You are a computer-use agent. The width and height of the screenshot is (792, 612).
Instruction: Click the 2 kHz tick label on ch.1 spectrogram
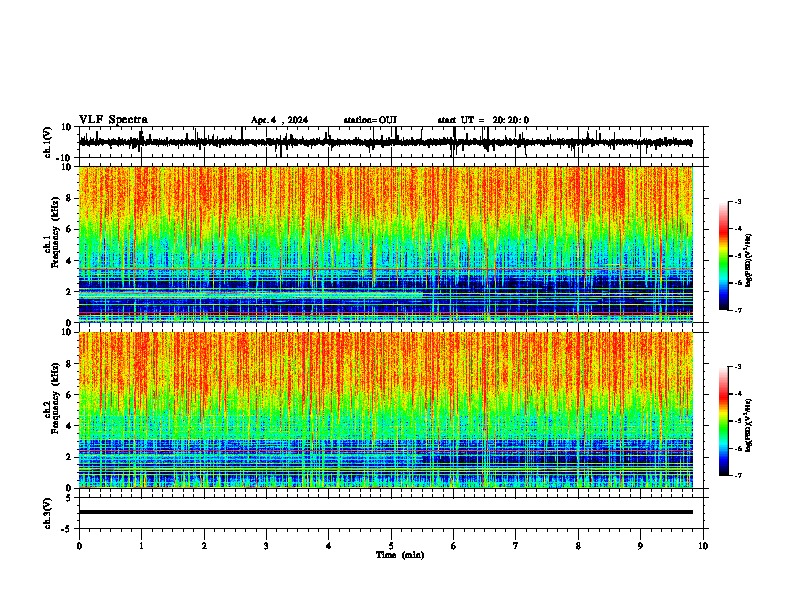69,292
